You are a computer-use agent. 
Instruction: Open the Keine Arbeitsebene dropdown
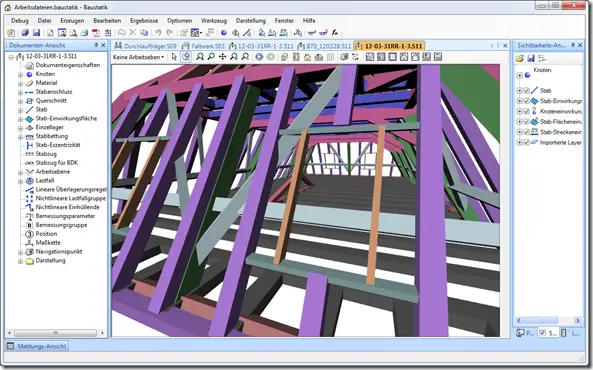pyautogui.click(x=138, y=57)
